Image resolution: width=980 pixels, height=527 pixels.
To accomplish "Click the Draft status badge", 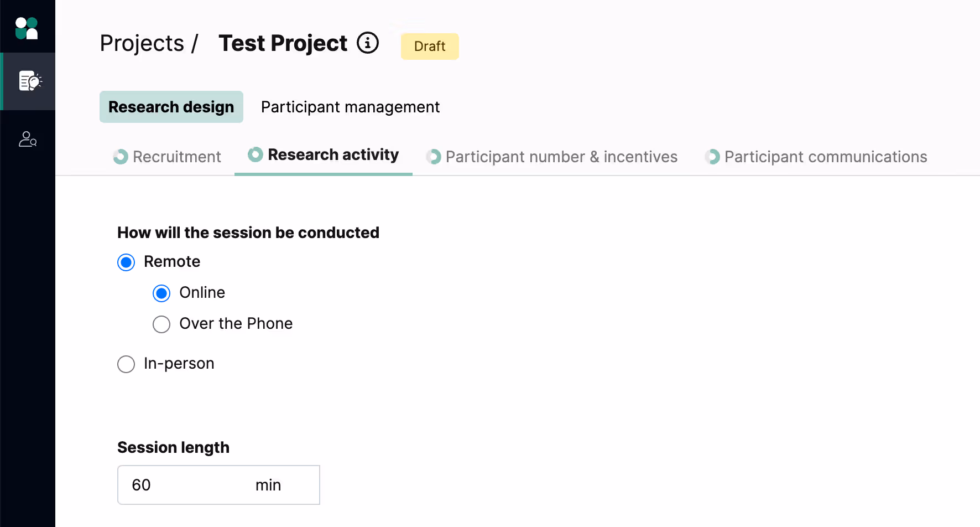I will tap(430, 46).
